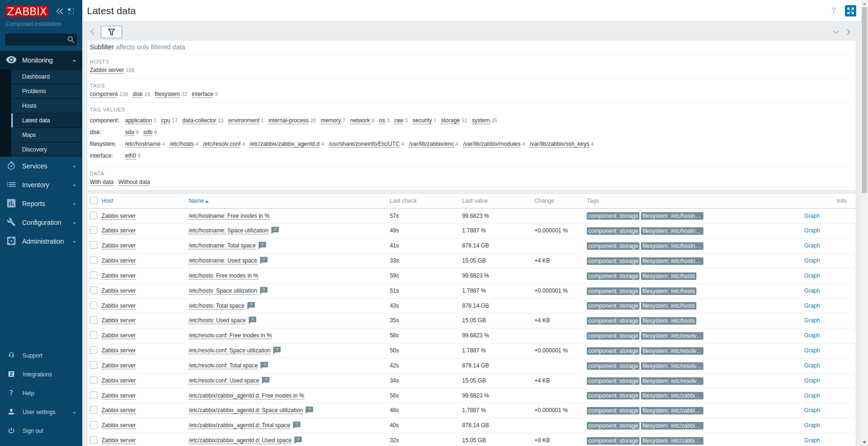The width and height of the screenshot is (868, 446).
Task: Check the /etc/hostname: Total space row checkbox
Action: (x=94, y=245)
